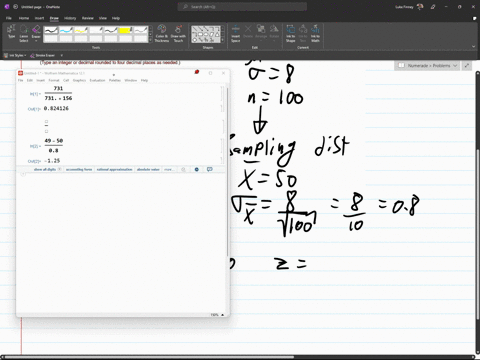Click the OneNote horizontal scrollbar
Viewport: 480px width, 360px height.
coord(149,357)
